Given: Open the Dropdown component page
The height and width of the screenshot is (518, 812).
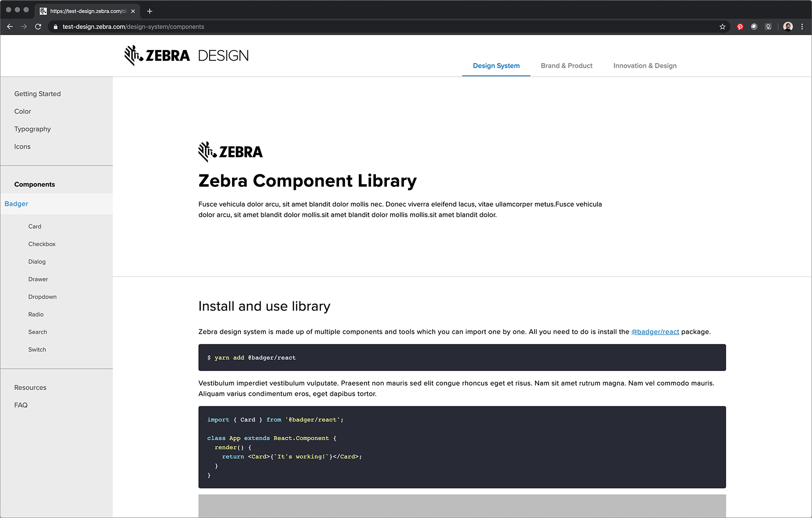Looking at the screenshot, I should [x=42, y=297].
